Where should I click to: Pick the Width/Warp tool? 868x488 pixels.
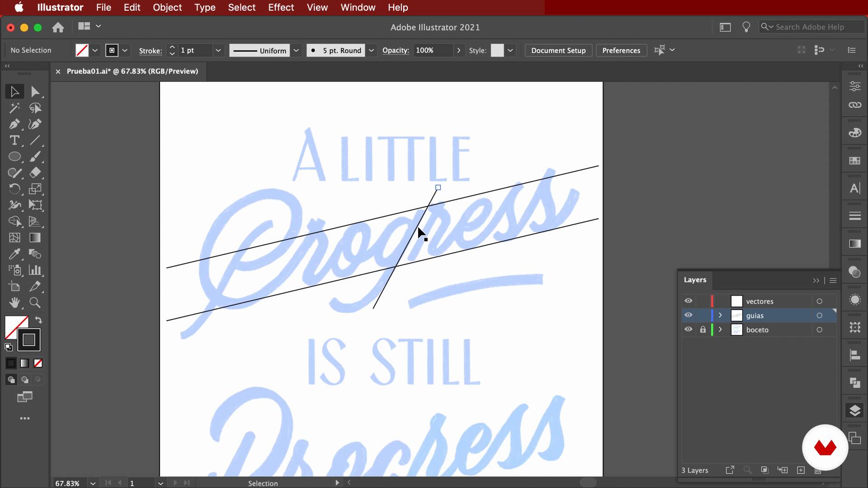click(14, 205)
